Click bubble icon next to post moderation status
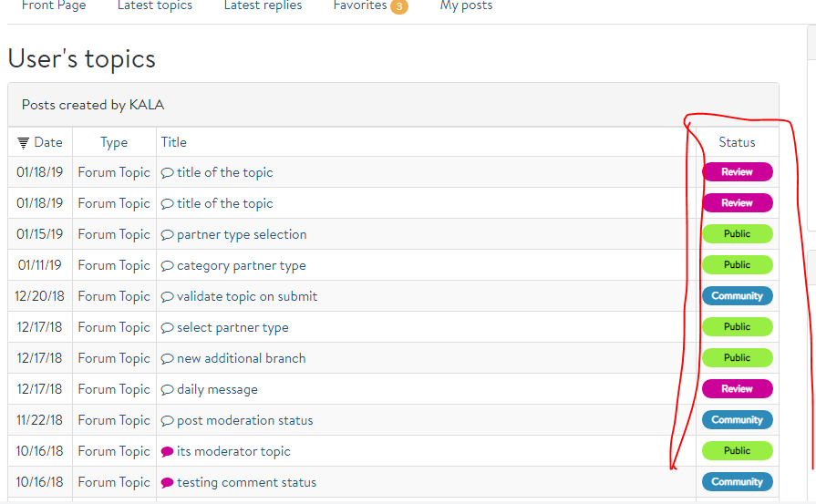 coord(167,421)
